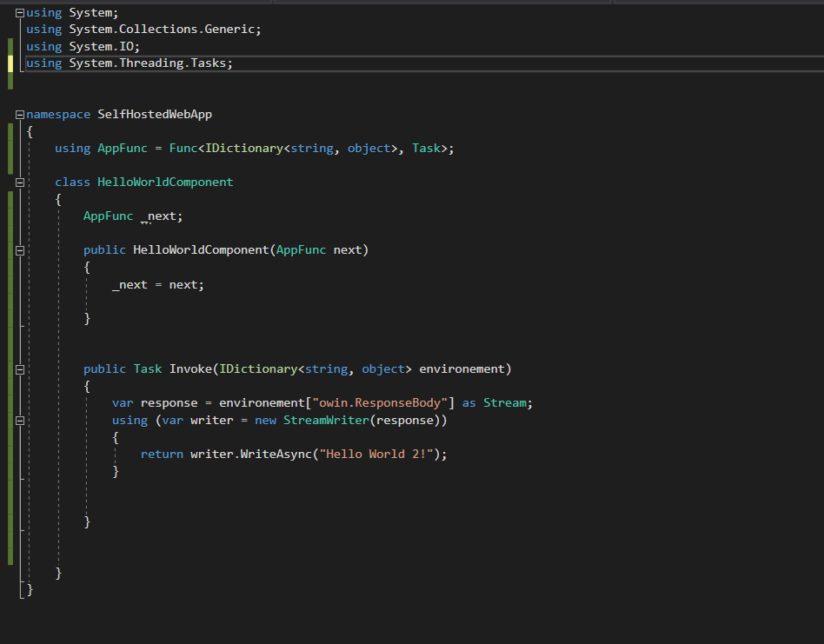Click the Func type in AppFunc alias
The image size is (824, 644).
183,149
